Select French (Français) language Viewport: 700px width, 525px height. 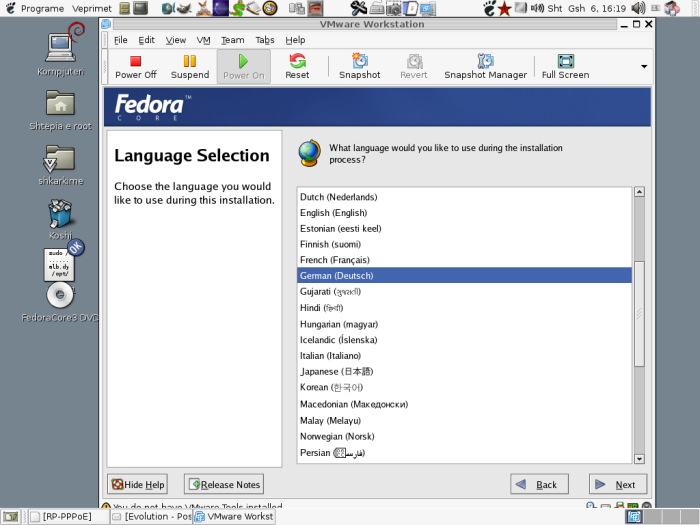point(464,260)
